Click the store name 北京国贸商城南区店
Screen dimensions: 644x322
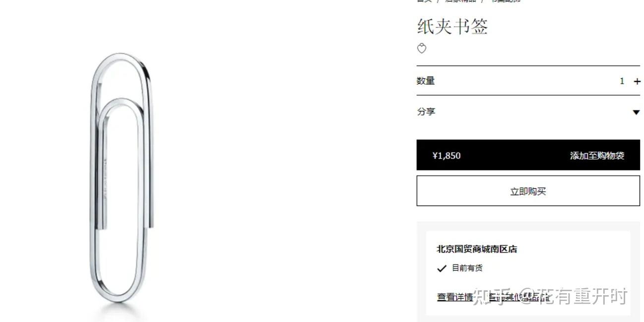coord(477,249)
